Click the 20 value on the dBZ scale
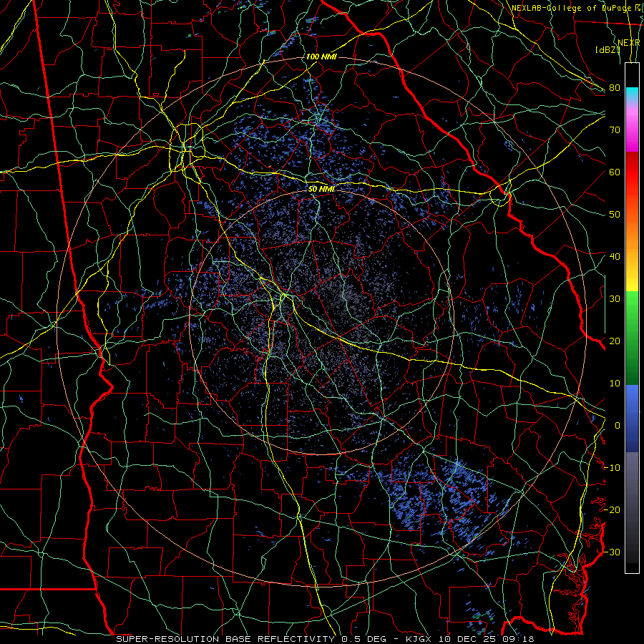 pos(615,341)
